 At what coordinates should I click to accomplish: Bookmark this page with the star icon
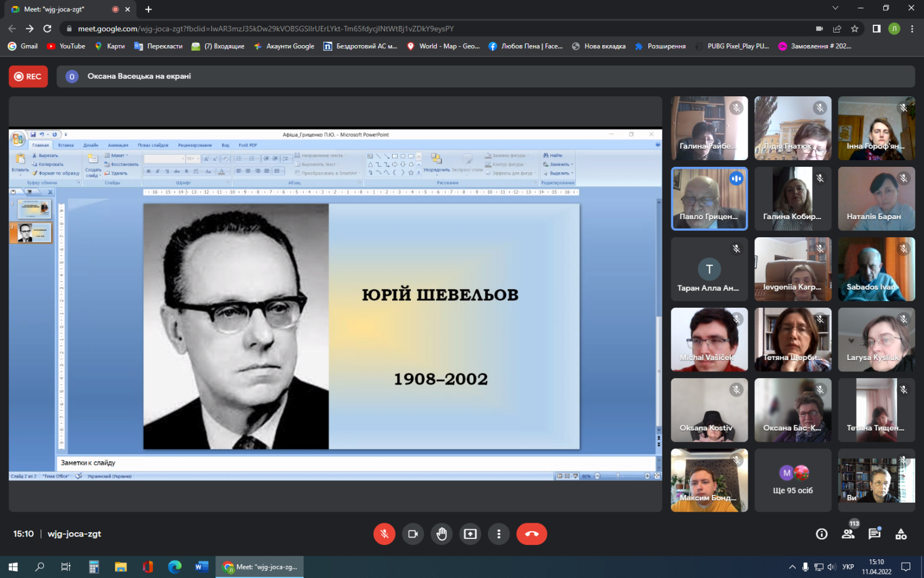click(855, 28)
